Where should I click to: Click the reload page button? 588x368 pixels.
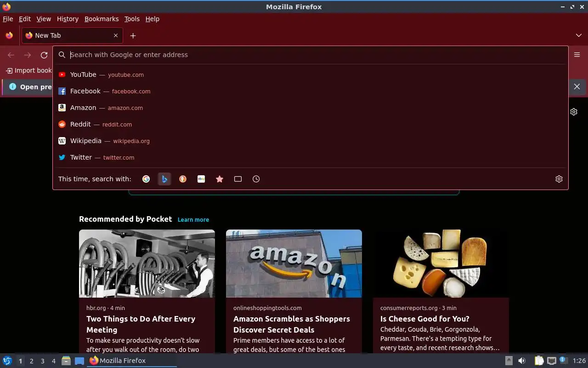pos(44,55)
